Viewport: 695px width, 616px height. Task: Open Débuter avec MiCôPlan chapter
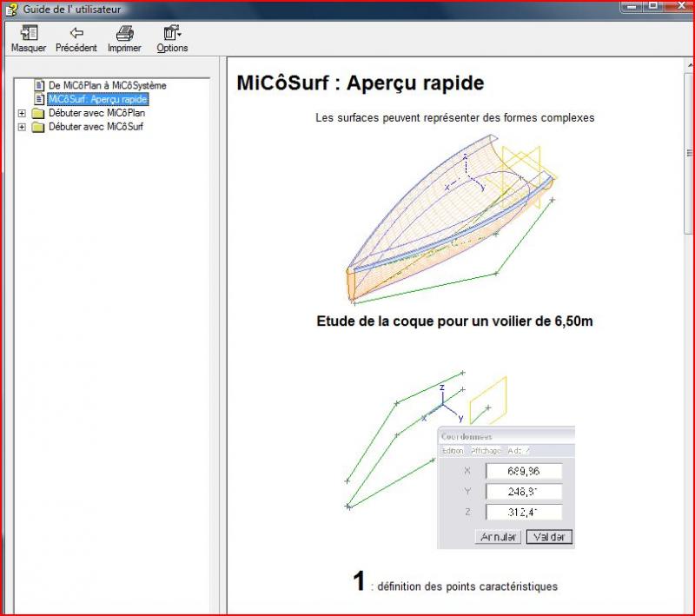[96, 113]
